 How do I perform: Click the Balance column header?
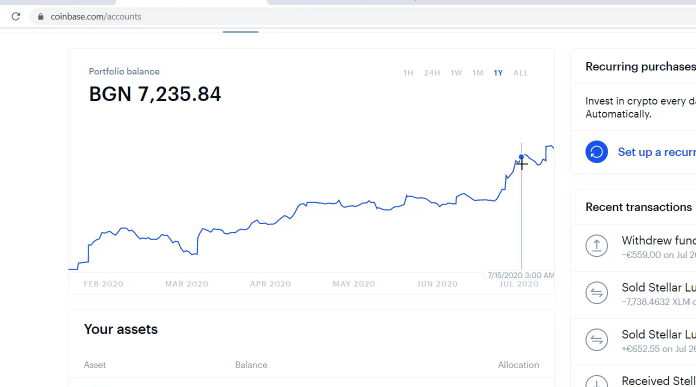click(x=251, y=364)
